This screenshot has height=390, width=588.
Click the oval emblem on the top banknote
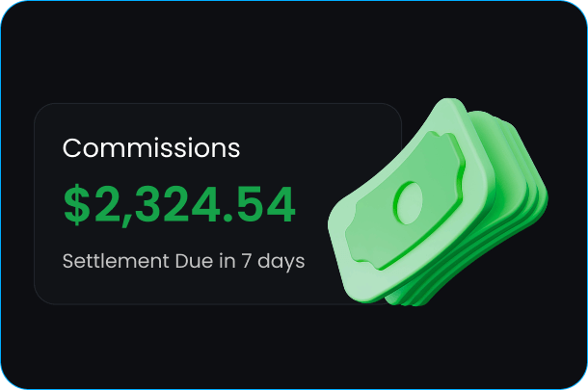tap(410, 202)
